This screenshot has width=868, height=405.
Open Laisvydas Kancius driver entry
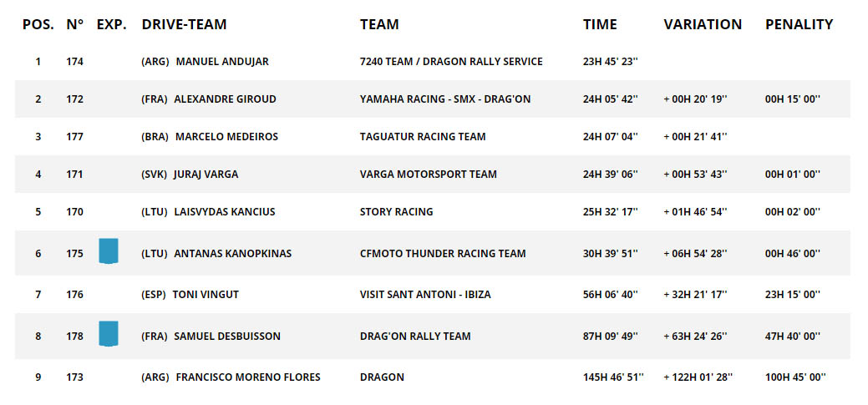[225, 212]
